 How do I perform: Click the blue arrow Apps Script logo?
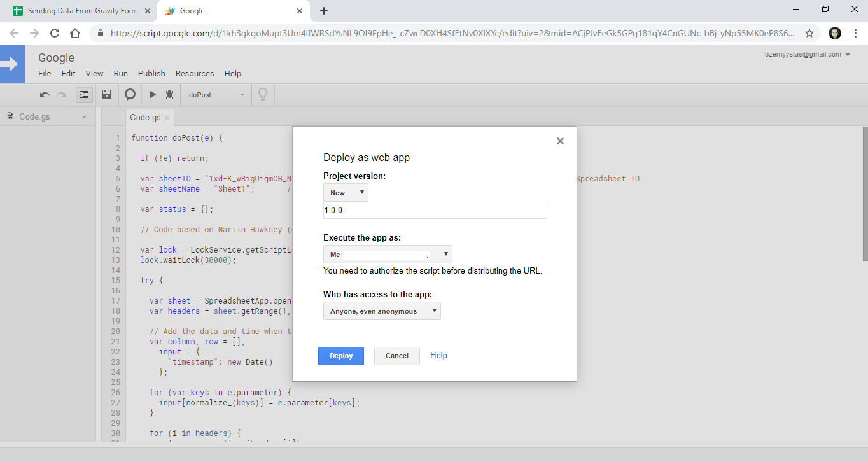click(13, 64)
